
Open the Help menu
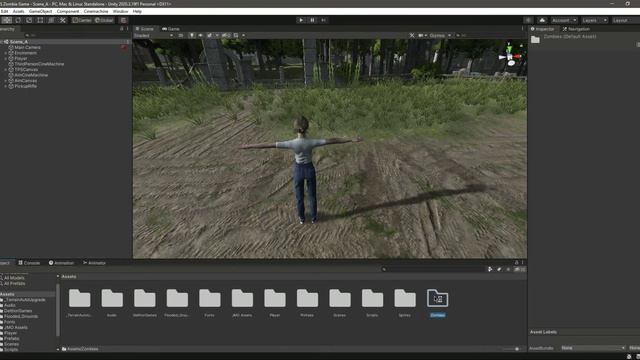pos(137,11)
